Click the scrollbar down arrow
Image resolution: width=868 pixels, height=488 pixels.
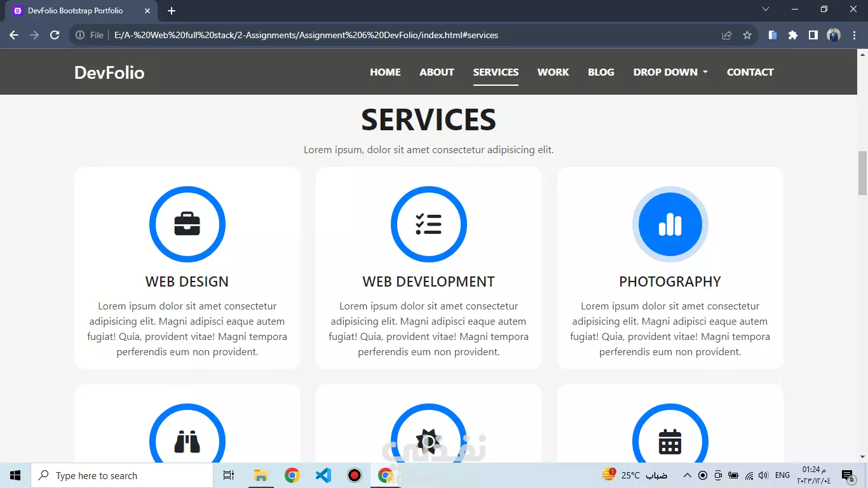(862, 457)
